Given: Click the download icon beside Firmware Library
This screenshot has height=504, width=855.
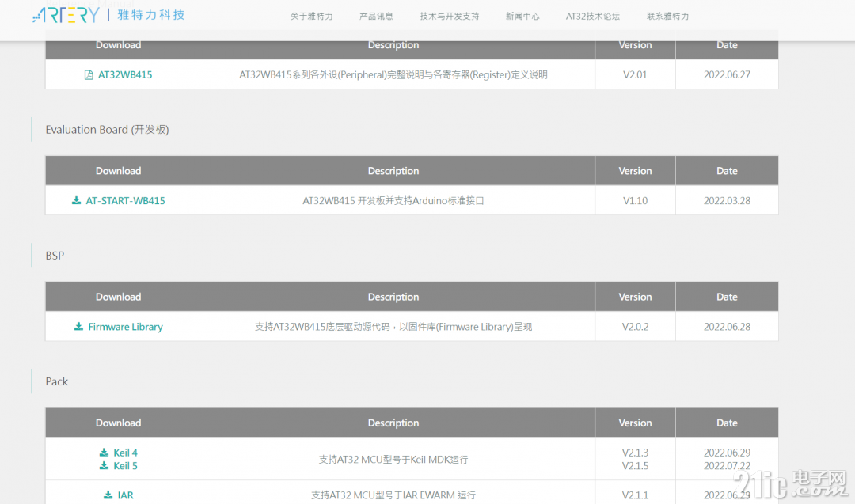Looking at the screenshot, I should pyautogui.click(x=78, y=327).
